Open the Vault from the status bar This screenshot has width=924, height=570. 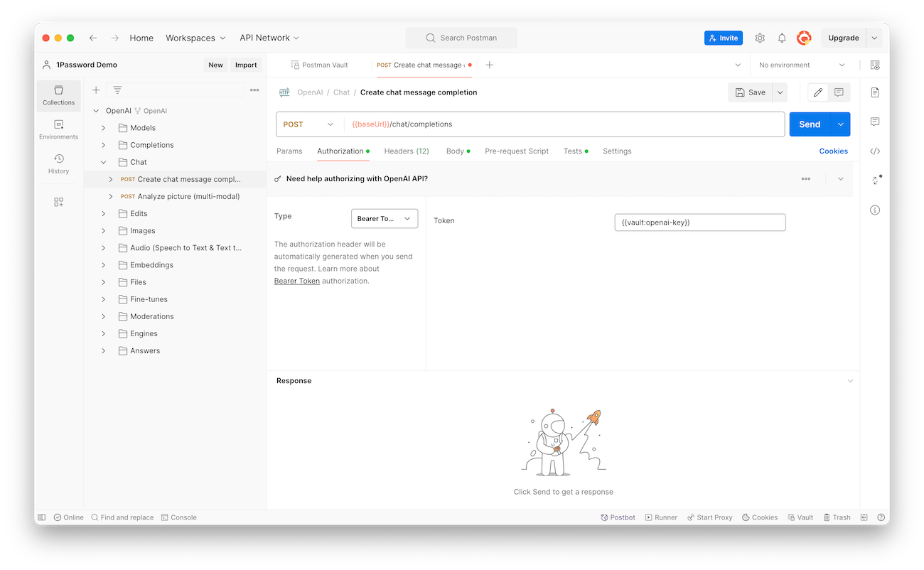pos(800,517)
